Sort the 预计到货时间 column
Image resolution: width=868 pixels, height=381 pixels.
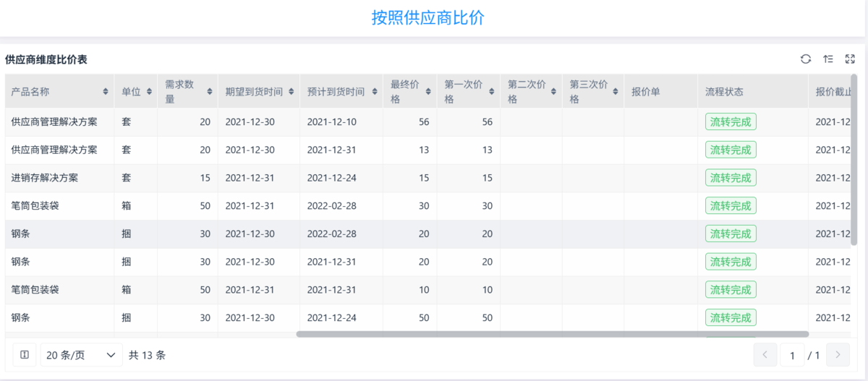click(x=375, y=92)
